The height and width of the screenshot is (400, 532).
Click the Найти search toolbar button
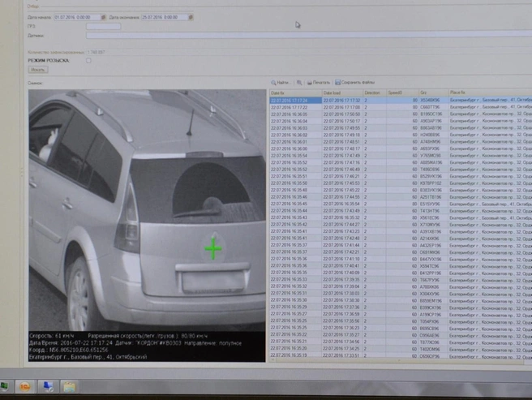point(280,83)
